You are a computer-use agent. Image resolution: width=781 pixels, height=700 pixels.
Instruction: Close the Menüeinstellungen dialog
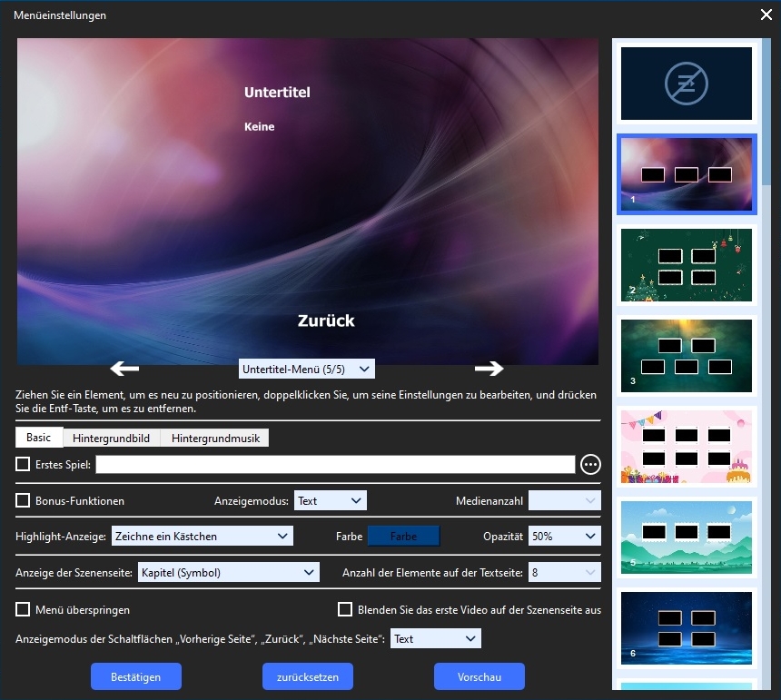click(x=766, y=15)
